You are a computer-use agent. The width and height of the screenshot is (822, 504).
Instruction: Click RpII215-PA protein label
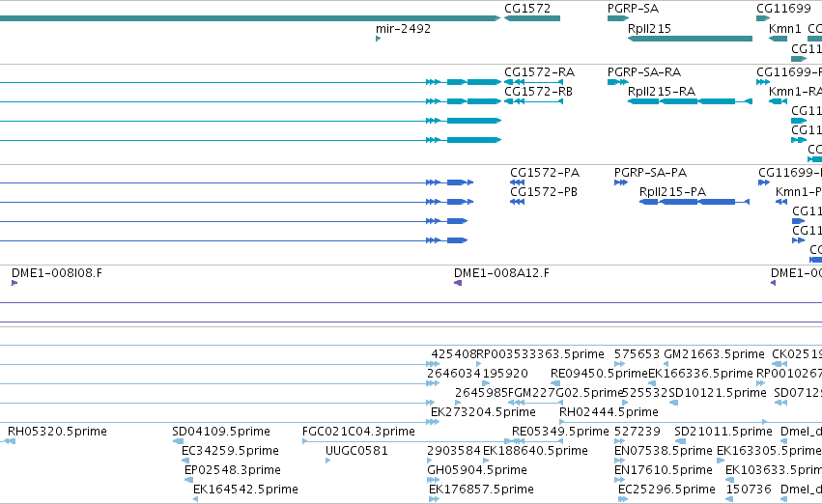point(672,192)
